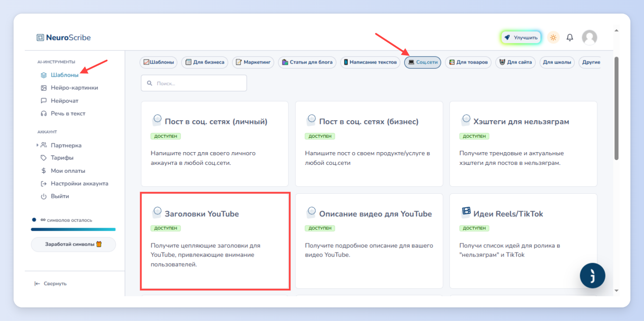Open Идеи Reels/TikTok template
Image resolution: width=644 pixels, height=321 pixels.
click(x=523, y=241)
